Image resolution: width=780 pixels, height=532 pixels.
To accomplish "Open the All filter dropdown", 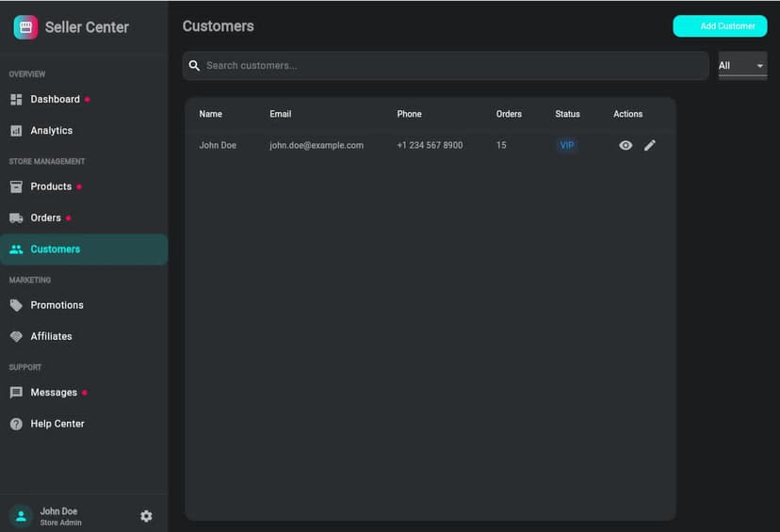I will tap(742, 66).
